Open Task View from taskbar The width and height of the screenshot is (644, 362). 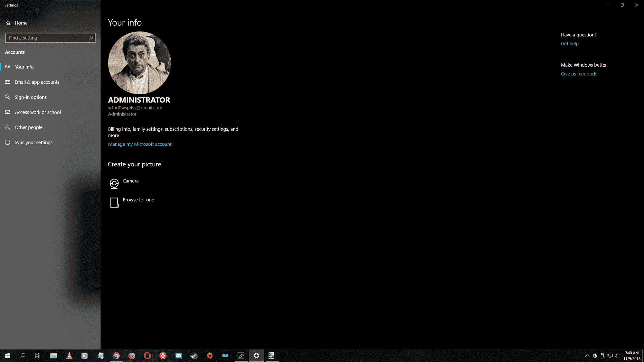[x=38, y=356]
